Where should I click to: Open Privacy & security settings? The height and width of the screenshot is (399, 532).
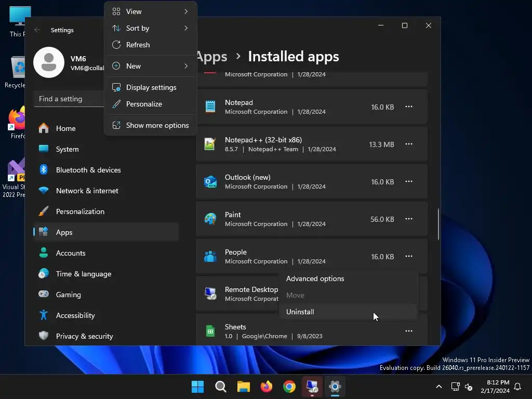(106, 336)
